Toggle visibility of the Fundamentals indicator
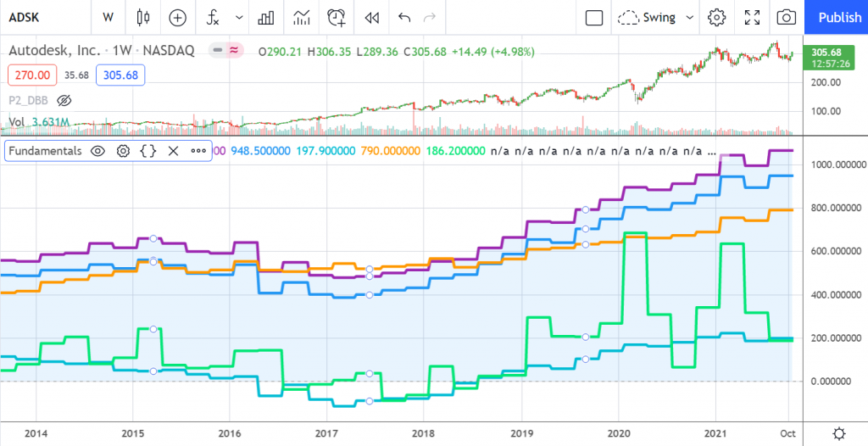 pyautogui.click(x=97, y=151)
